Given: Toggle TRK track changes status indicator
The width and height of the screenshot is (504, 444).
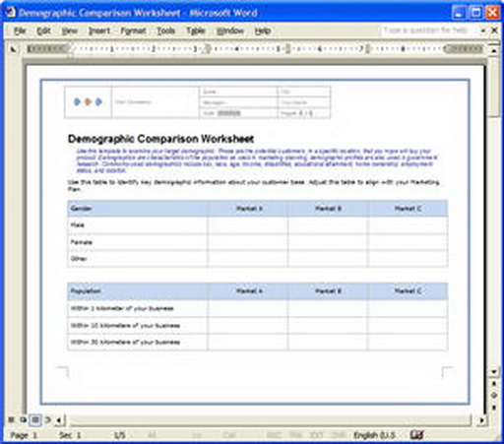Looking at the screenshot, I should click(x=296, y=435).
